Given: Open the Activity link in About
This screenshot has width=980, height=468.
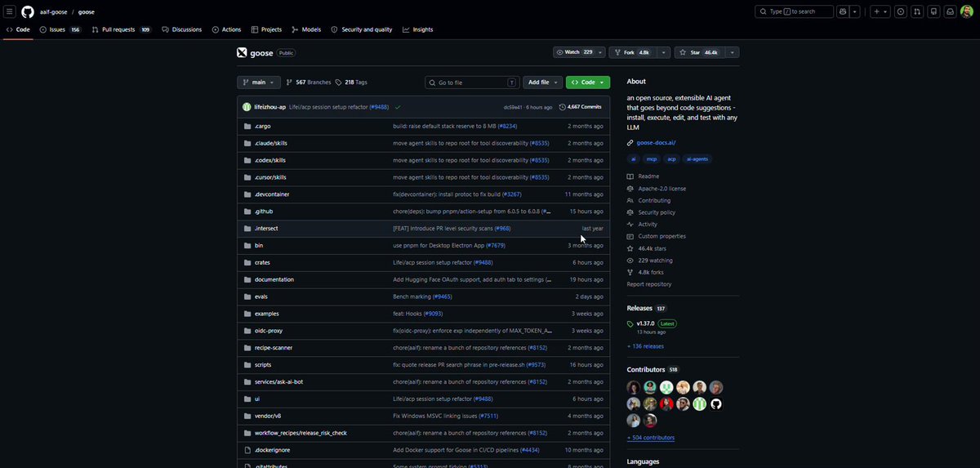Looking at the screenshot, I should click(x=648, y=224).
